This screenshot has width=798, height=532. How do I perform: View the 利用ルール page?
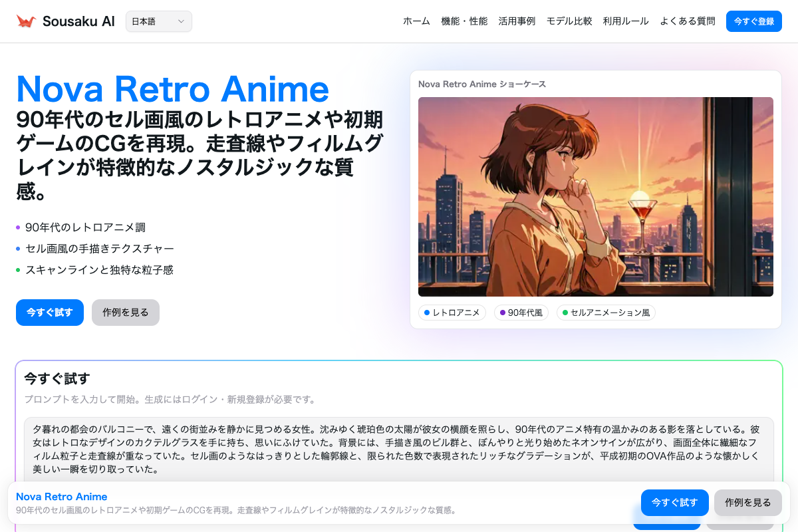626,21
